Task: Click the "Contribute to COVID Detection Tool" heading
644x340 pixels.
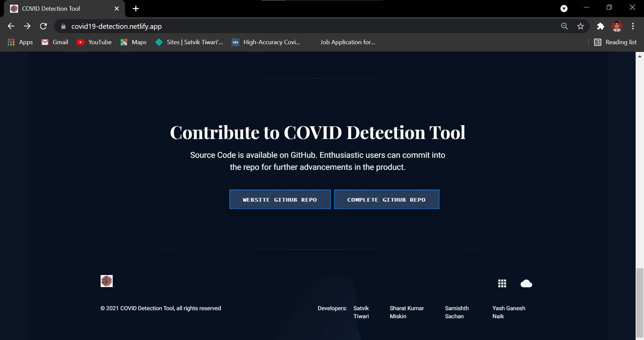Action: click(318, 132)
